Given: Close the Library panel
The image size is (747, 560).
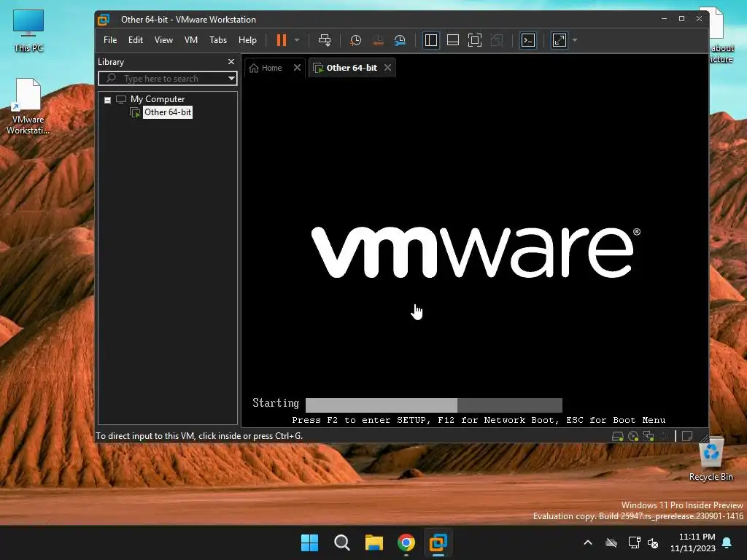Looking at the screenshot, I should [x=231, y=62].
